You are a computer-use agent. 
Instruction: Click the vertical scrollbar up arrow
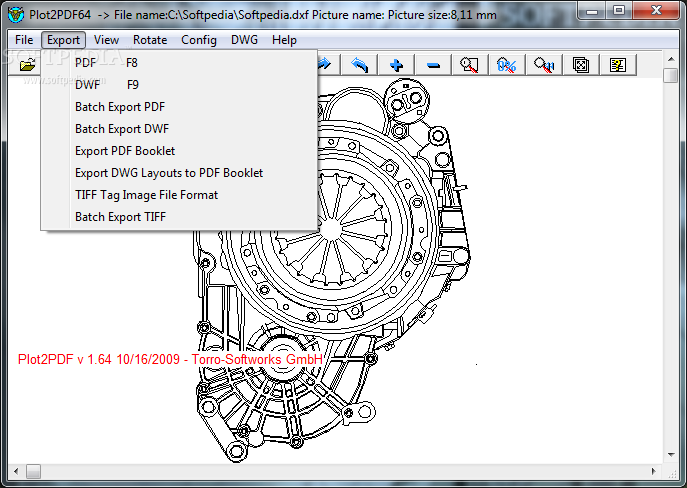click(x=671, y=59)
